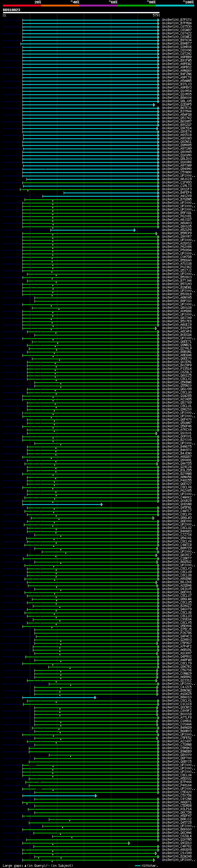Click the UniRef100_C4WVK2 label
This screenshot has width=197, height=868.
click(177, 497)
